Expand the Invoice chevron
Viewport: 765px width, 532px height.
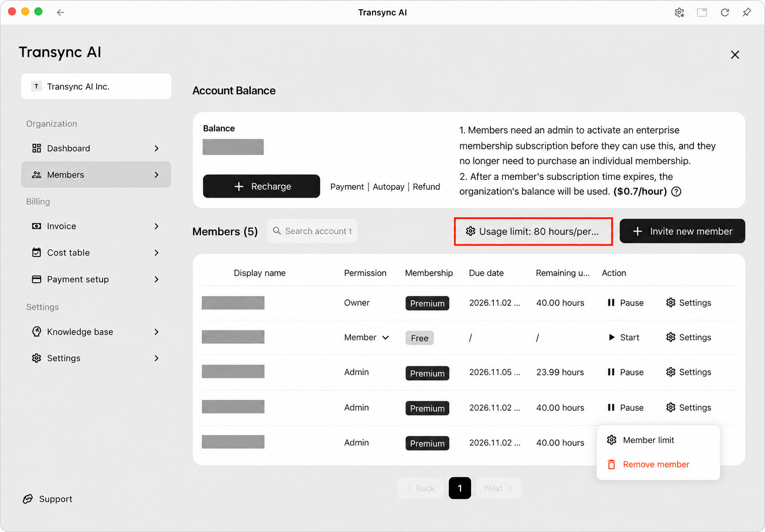pos(157,226)
